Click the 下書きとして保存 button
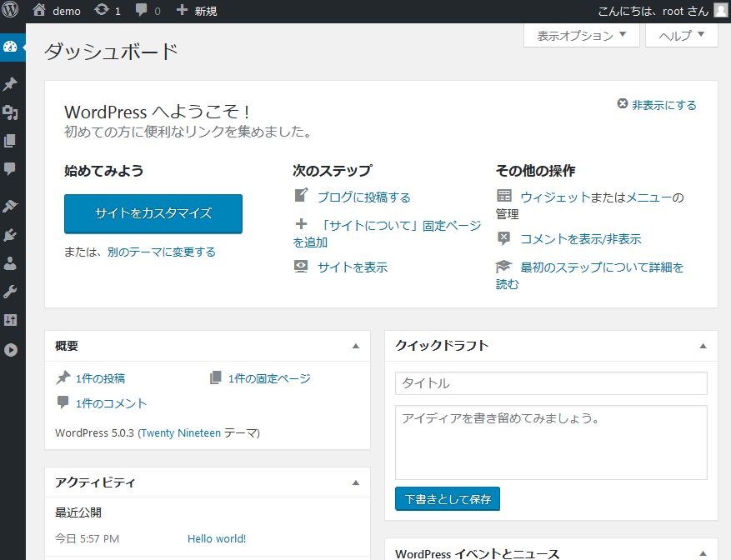731x560 pixels. [448, 499]
